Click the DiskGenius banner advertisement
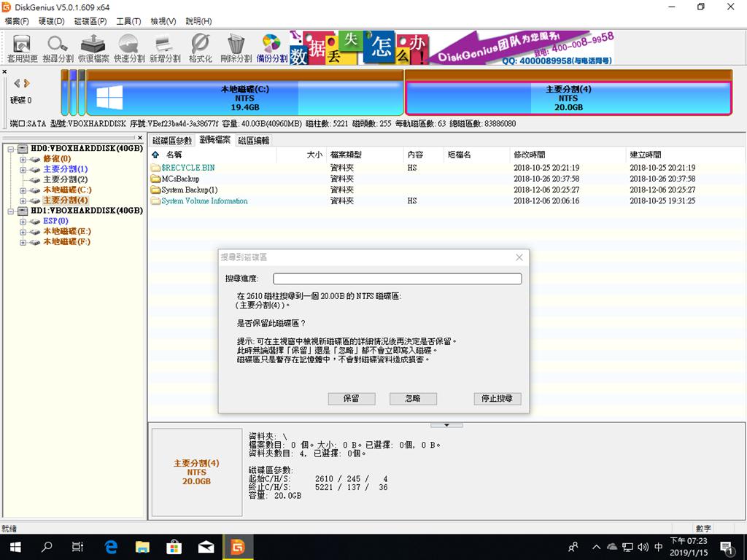The height and width of the screenshot is (560, 747). pos(452,47)
